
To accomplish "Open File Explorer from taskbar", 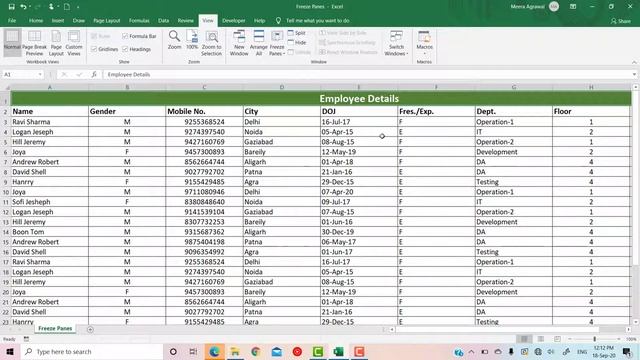I will pyautogui.click(x=235, y=351).
